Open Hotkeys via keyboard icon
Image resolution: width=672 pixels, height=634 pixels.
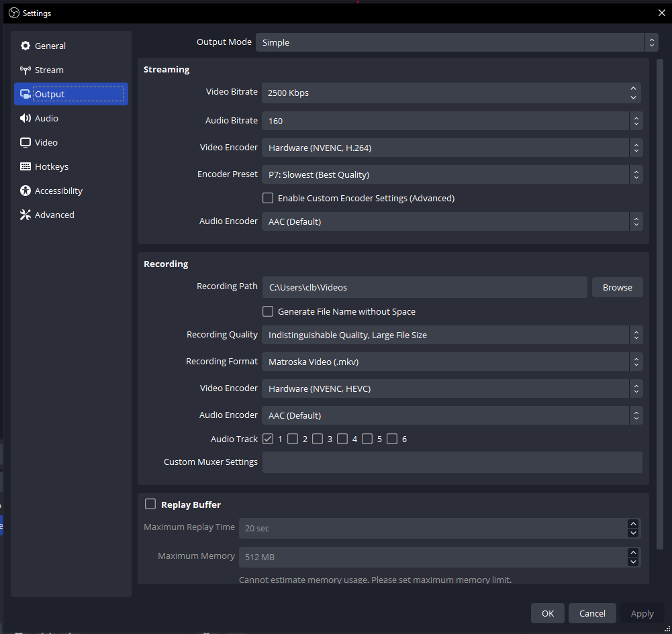(x=26, y=166)
